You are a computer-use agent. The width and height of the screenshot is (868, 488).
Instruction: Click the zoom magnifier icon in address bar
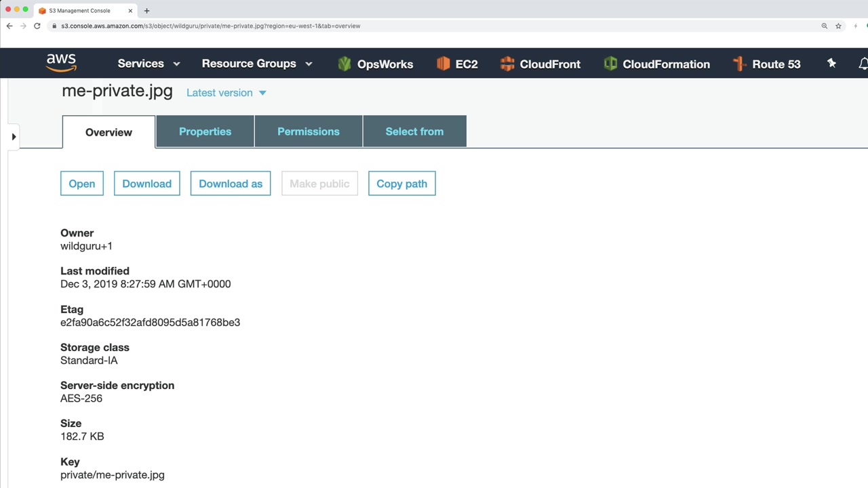825,26
